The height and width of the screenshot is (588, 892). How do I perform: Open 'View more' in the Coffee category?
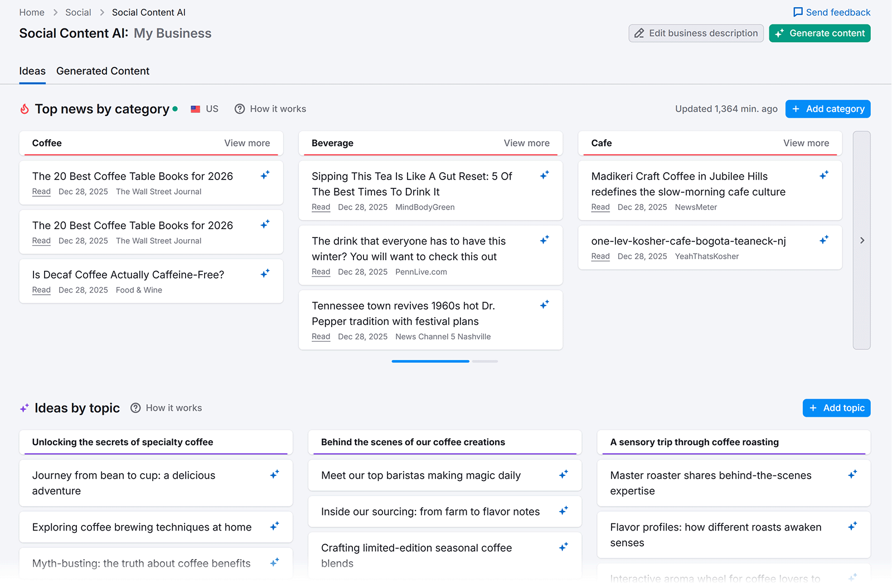pyautogui.click(x=247, y=143)
